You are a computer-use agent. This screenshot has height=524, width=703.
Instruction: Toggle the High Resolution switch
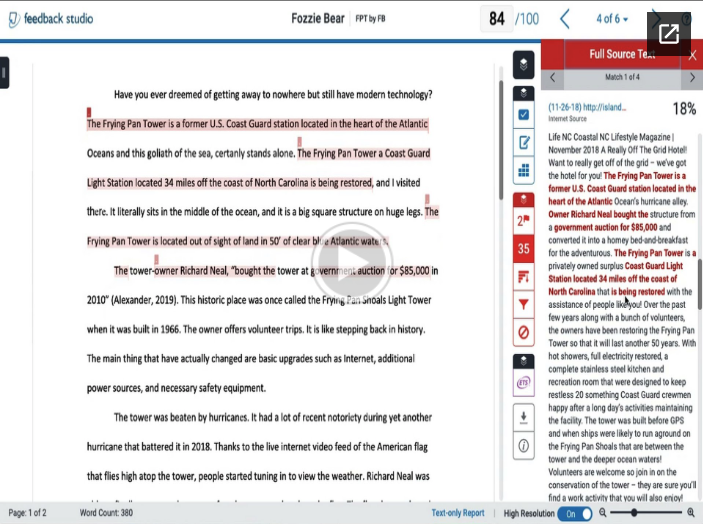coord(575,514)
